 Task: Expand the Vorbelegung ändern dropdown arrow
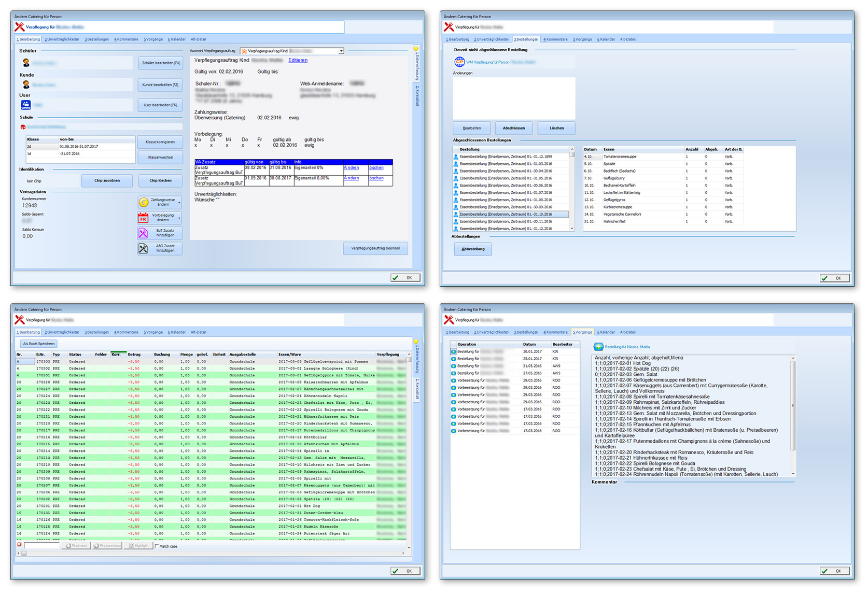(x=179, y=218)
